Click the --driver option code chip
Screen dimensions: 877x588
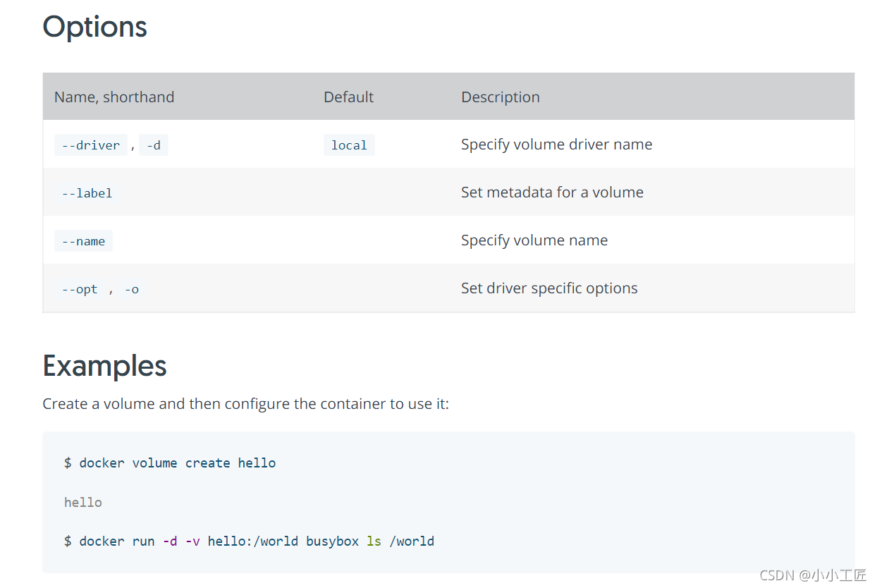(x=90, y=145)
